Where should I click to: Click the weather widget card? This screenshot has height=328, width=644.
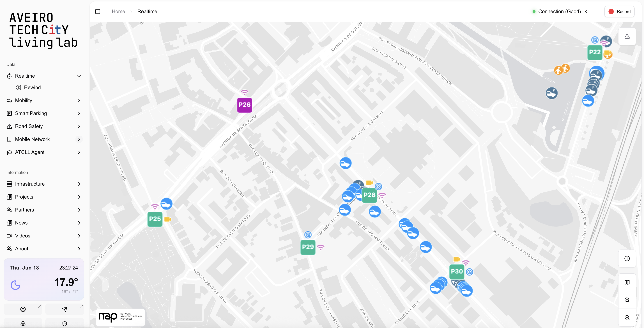click(44, 279)
